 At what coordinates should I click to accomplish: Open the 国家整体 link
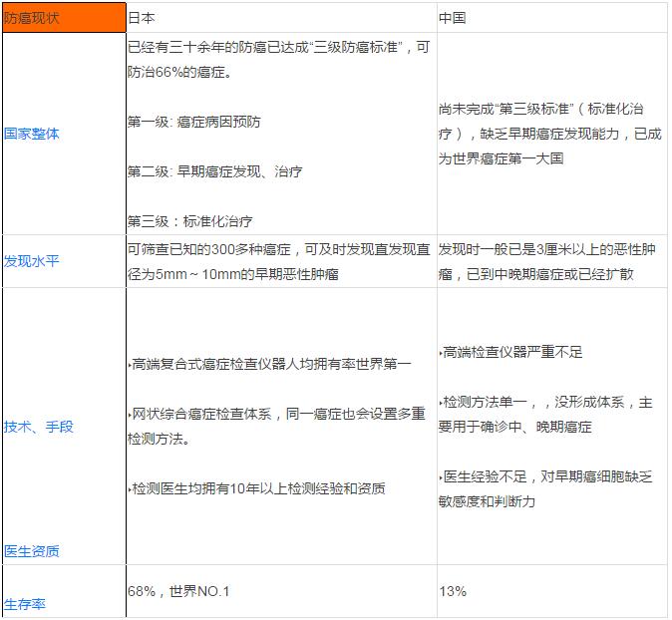[31, 134]
